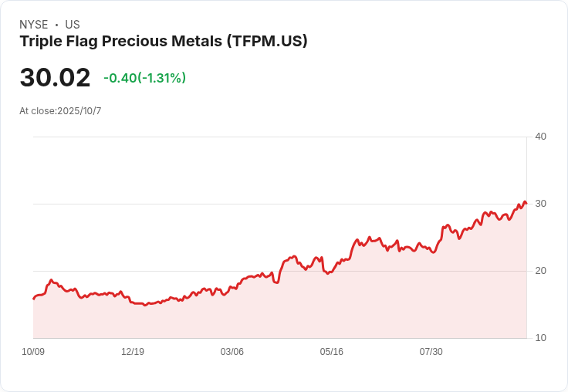The width and height of the screenshot is (568, 392).
Task: Click the dot separator between NYSE and US
Action: [x=56, y=25]
